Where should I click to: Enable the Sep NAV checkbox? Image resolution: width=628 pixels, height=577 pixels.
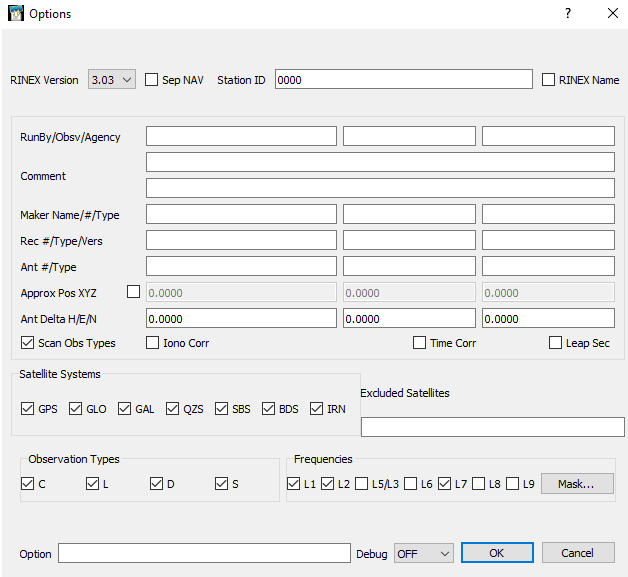point(151,79)
